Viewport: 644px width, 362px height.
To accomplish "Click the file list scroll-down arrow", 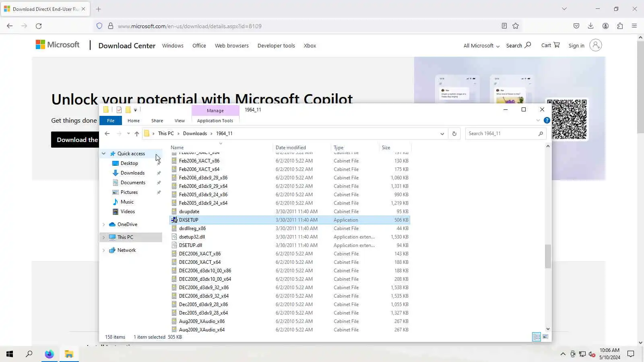I will [x=548, y=329].
